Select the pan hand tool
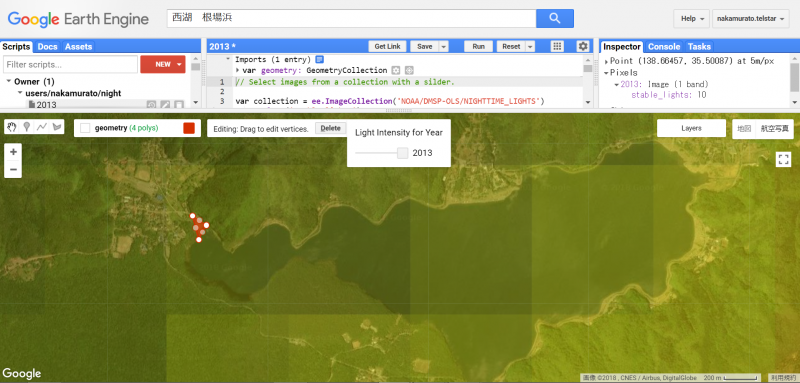Viewport: 800px width, 383px height. [12, 127]
